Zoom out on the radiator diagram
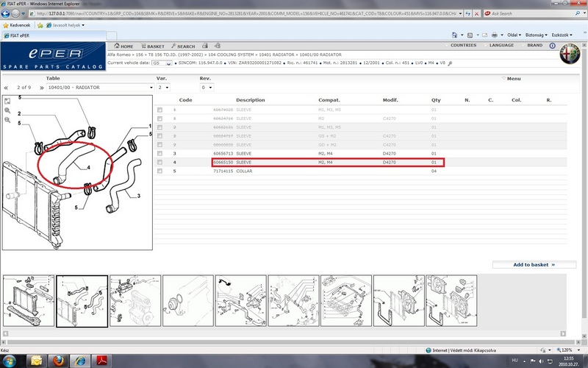Viewport: 588px width, 368px height. coord(7,120)
